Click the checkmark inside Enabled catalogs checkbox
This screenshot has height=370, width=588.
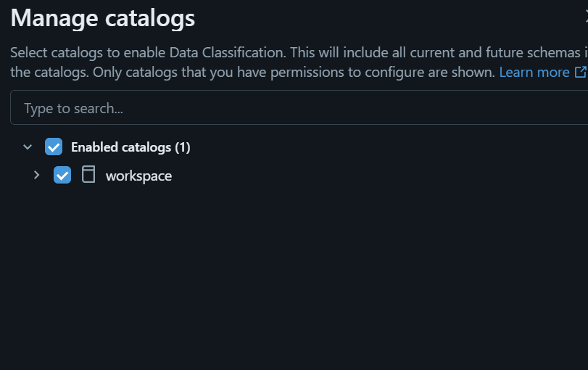pyautogui.click(x=54, y=147)
